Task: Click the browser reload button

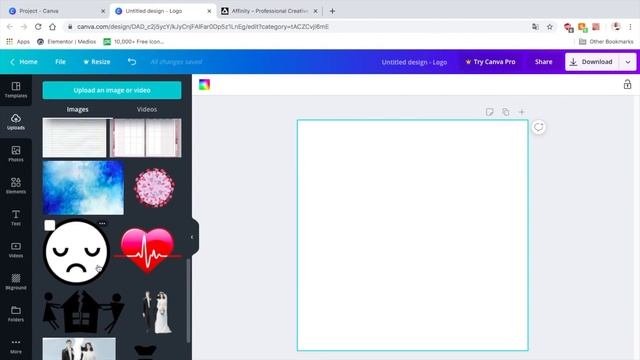Action: 38,27
